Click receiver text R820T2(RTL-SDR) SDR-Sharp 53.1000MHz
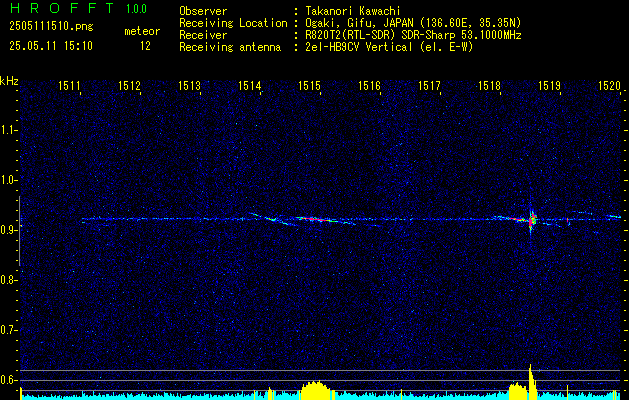This screenshot has width=629, height=400. click(x=414, y=35)
